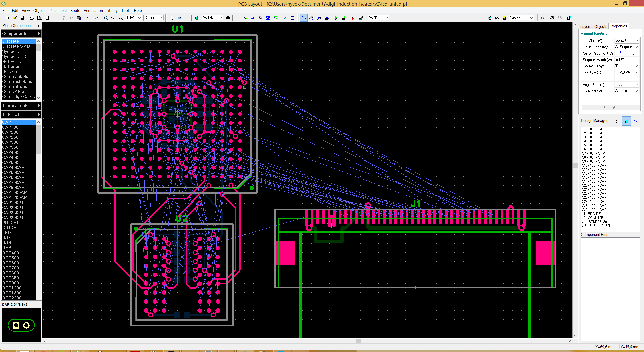Open the Segment Layer dropdown
The height and width of the screenshot is (352, 644).
click(x=627, y=66)
